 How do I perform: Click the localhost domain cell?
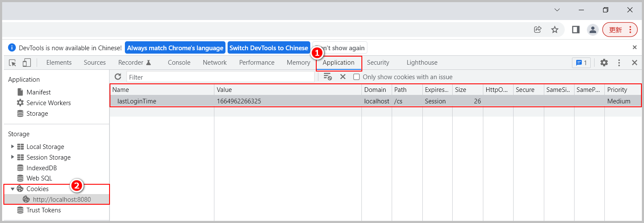pos(377,101)
